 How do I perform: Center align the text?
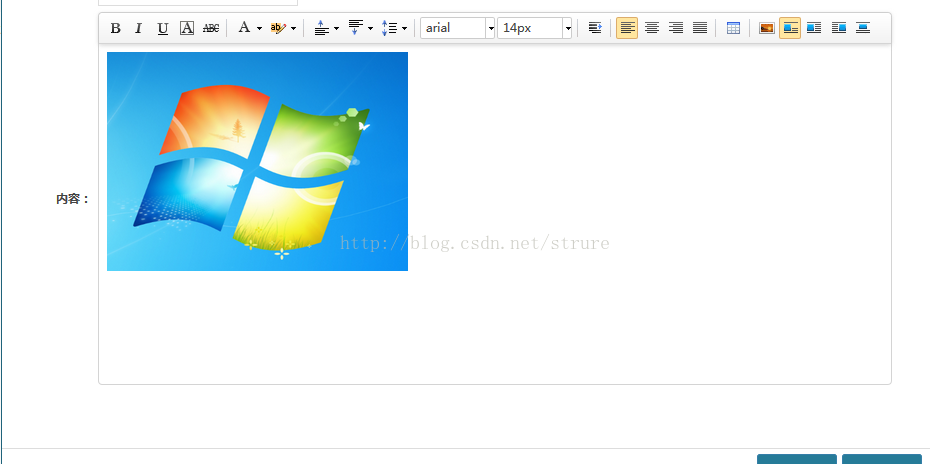click(x=652, y=28)
